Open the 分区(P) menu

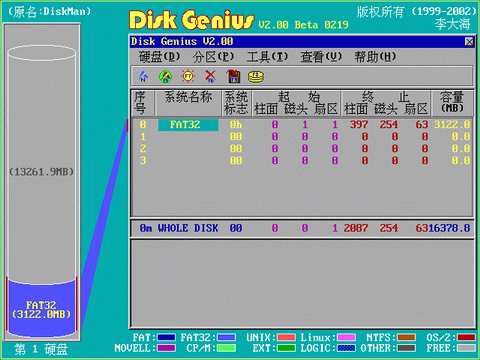(x=213, y=57)
